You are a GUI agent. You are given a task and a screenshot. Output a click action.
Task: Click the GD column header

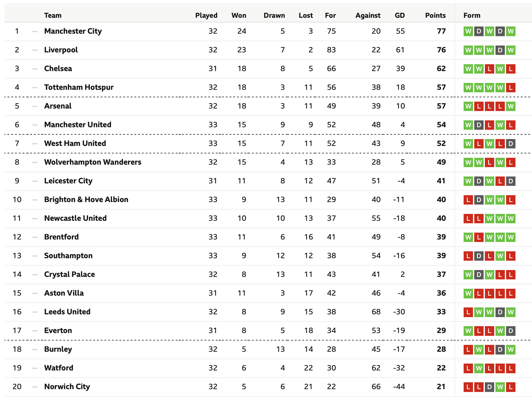400,15
